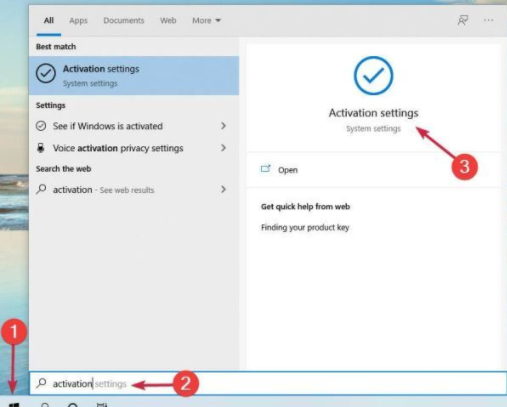Expand arrow for Voice activation privacy settings

223,148
